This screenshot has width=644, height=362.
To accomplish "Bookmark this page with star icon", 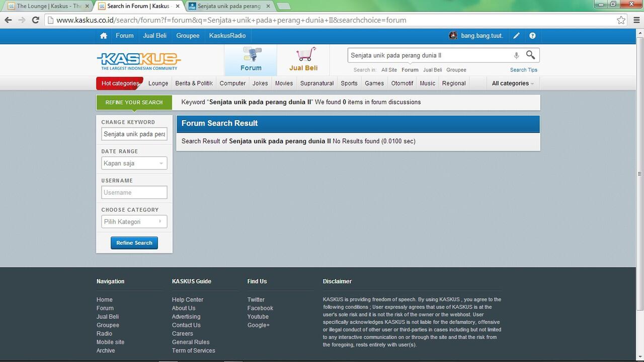I will pyautogui.click(x=621, y=20).
